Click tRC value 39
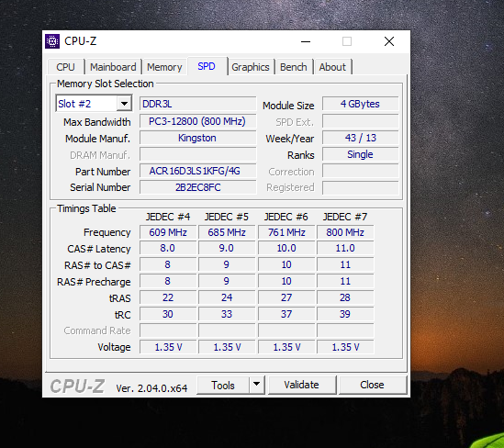504x448 pixels. 345,314
